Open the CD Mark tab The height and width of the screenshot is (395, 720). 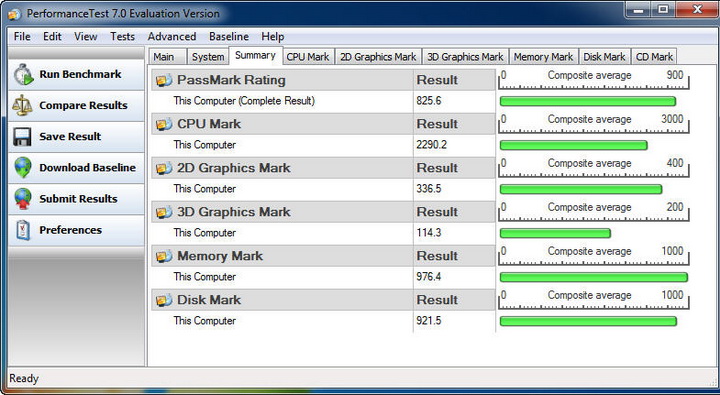pos(654,56)
